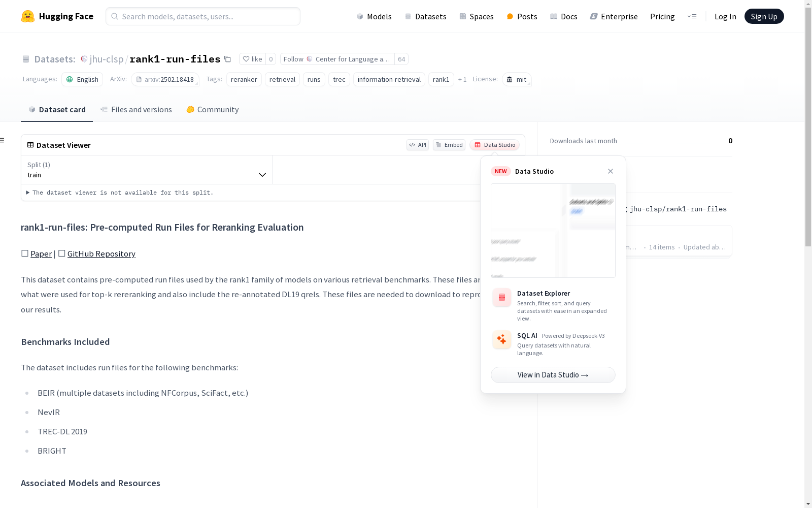Viewport: 812px width, 508px height.
Task: Click the Hugging Face logo
Action: pos(57,16)
